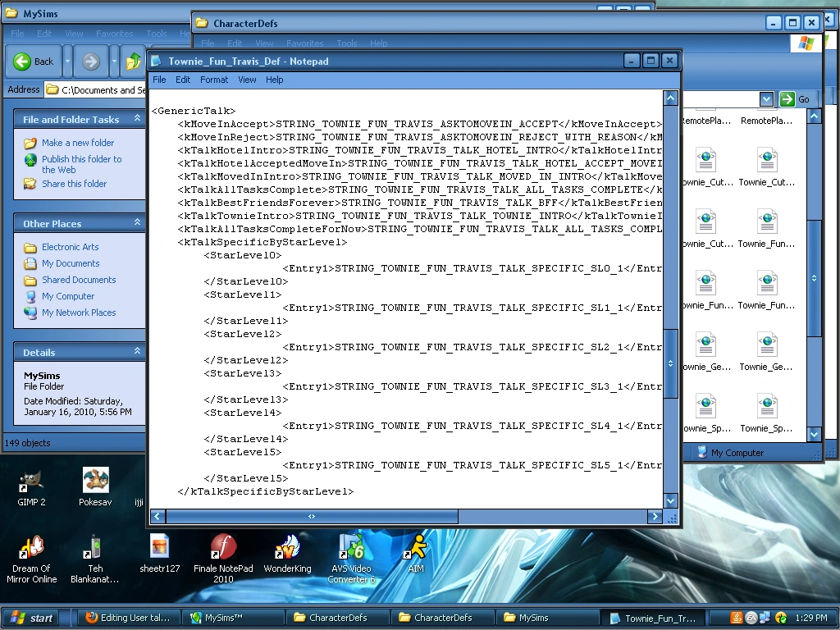Click the </kTalkSpecificByStarLevel> closing tag line
This screenshot has height=630, width=840.
pyautogui.click(x=266, y=491)
